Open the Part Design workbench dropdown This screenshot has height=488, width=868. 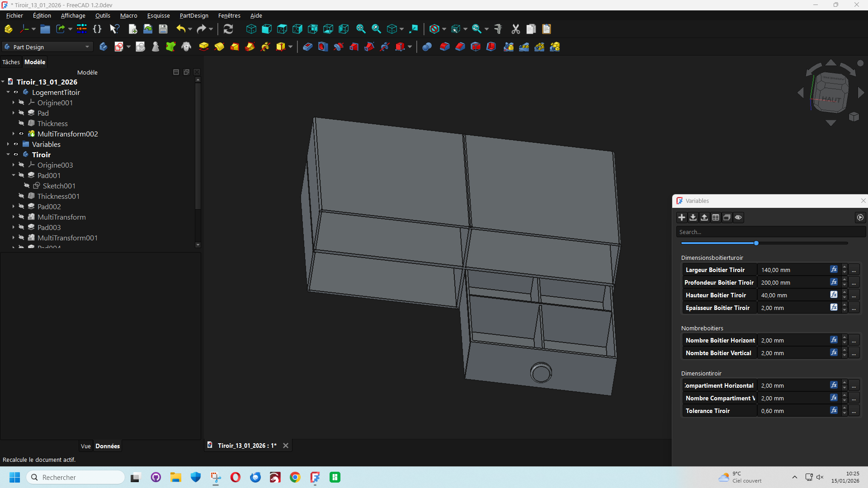47,47
